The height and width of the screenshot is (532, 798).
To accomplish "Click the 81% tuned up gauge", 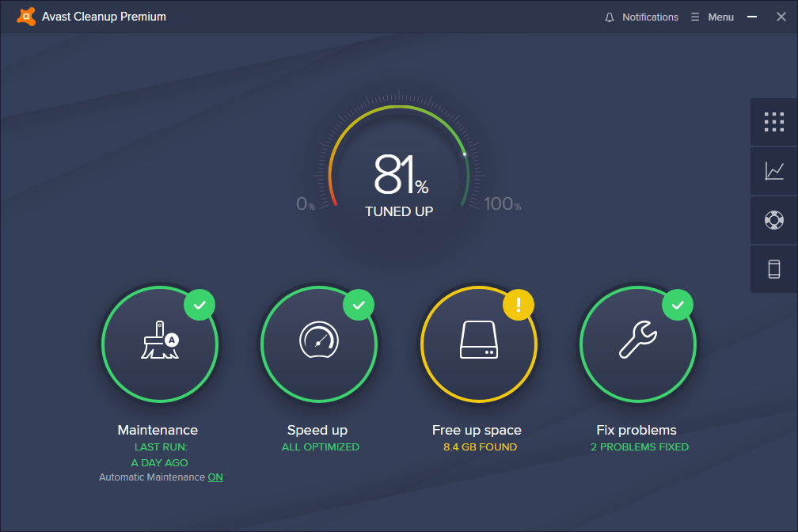I will point(399,184).
